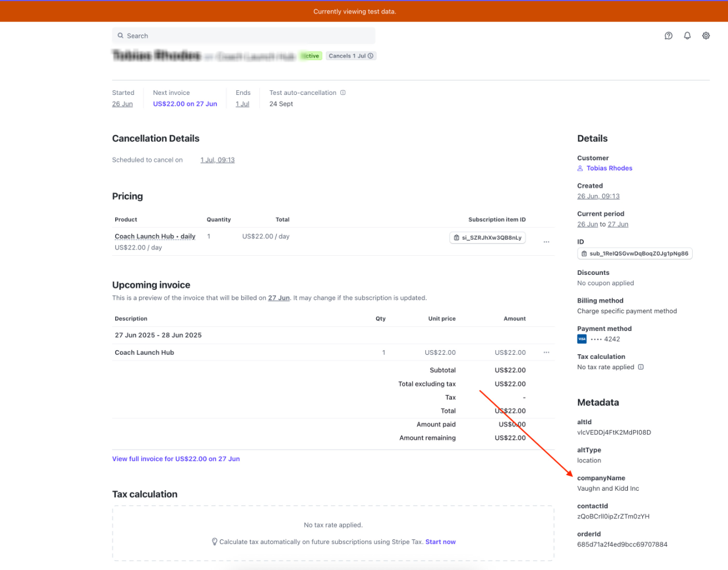Copy the subscription ID sub_1RelQSGvwDqBoqZ0Jg1pNg86
This screenshot has width=728, height=570.
click(635, 253)
